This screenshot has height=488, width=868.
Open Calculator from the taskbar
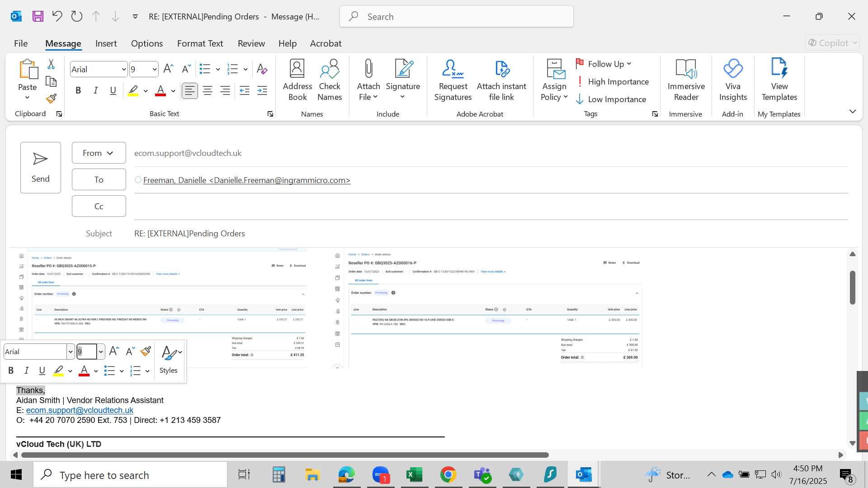pyautogui.click(x=278, y=475)
